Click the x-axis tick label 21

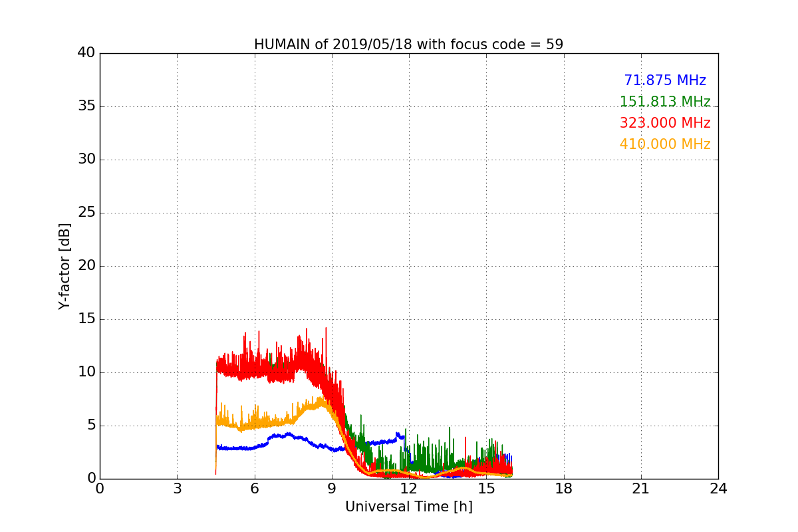click(641, 489)
